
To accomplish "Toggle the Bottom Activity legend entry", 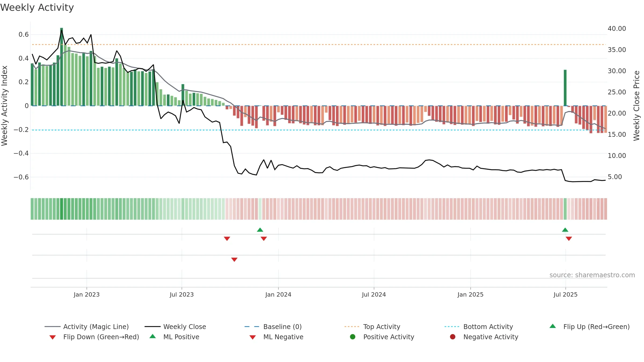I will click(x=479, y=327).
